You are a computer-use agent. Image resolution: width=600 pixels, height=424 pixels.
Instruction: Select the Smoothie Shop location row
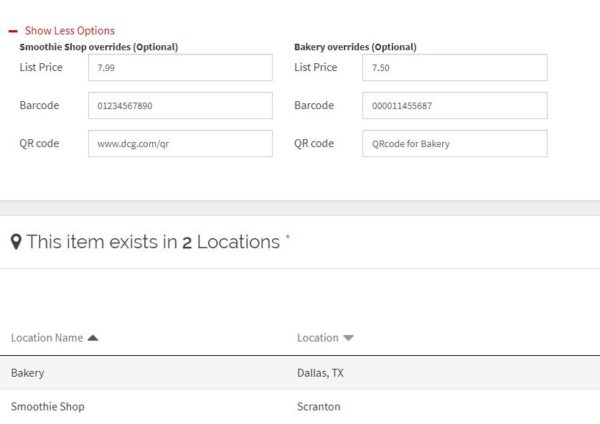pyautogui.click(x=300, y=407)
